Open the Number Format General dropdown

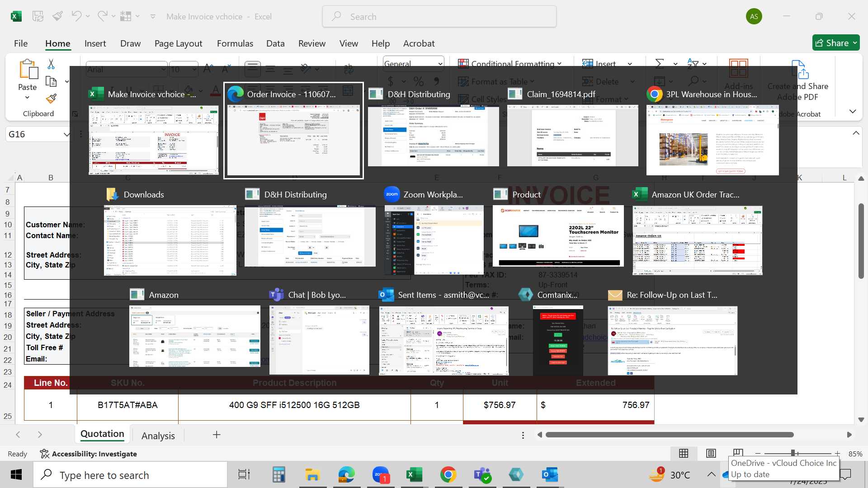tap(440, 64)
